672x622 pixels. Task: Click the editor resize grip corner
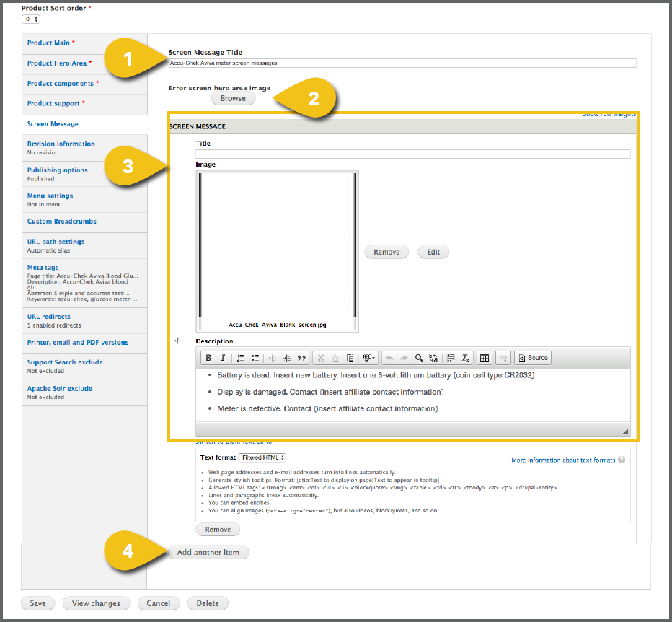click(x=625, y=431)
